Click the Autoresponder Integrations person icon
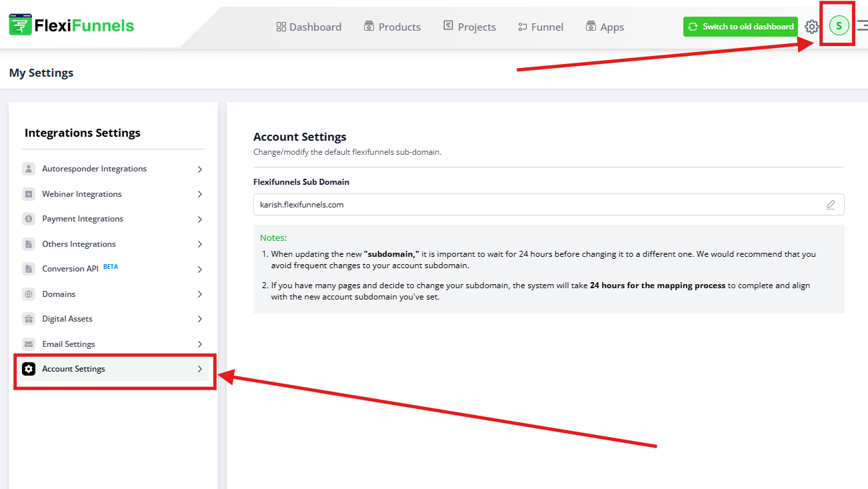 click(29, 169)
